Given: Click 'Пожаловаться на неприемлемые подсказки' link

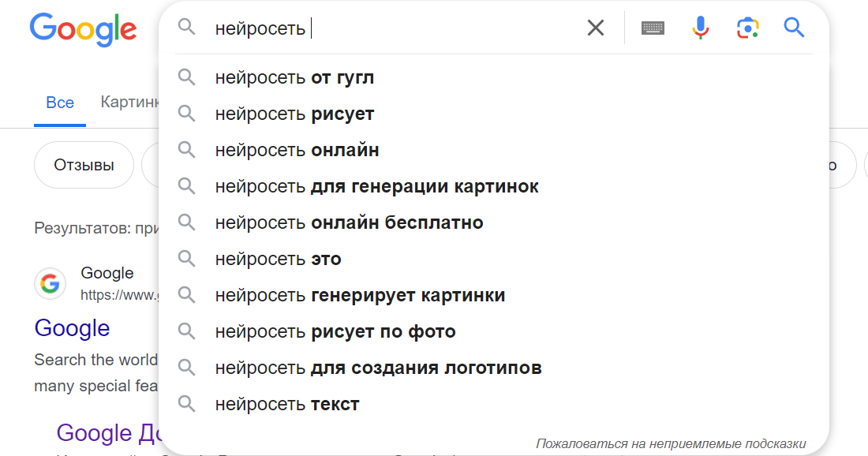Looking at the screenshot, I should [x=671, y=443].
